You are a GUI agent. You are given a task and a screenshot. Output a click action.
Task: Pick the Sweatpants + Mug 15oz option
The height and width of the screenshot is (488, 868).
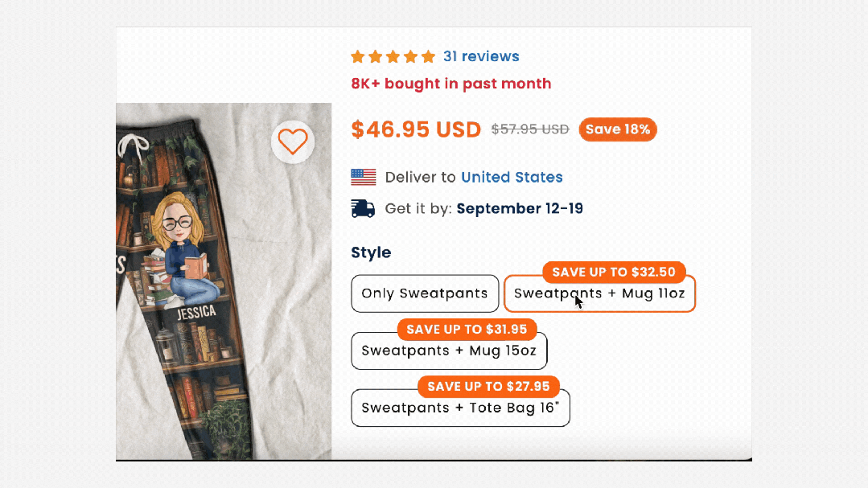point(449,351)
